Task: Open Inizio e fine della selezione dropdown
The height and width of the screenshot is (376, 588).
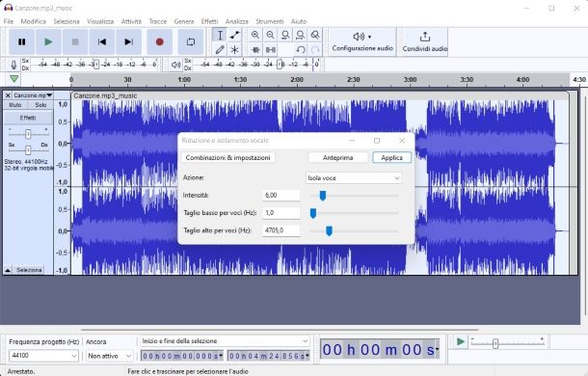Action: tap(225, 341)
